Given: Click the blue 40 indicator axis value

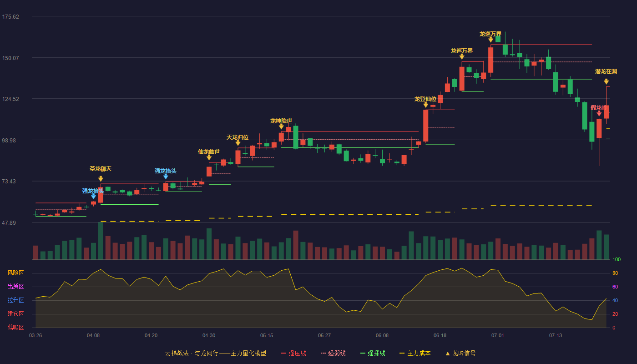Looking at the screenshot, I should pos(615,300).
